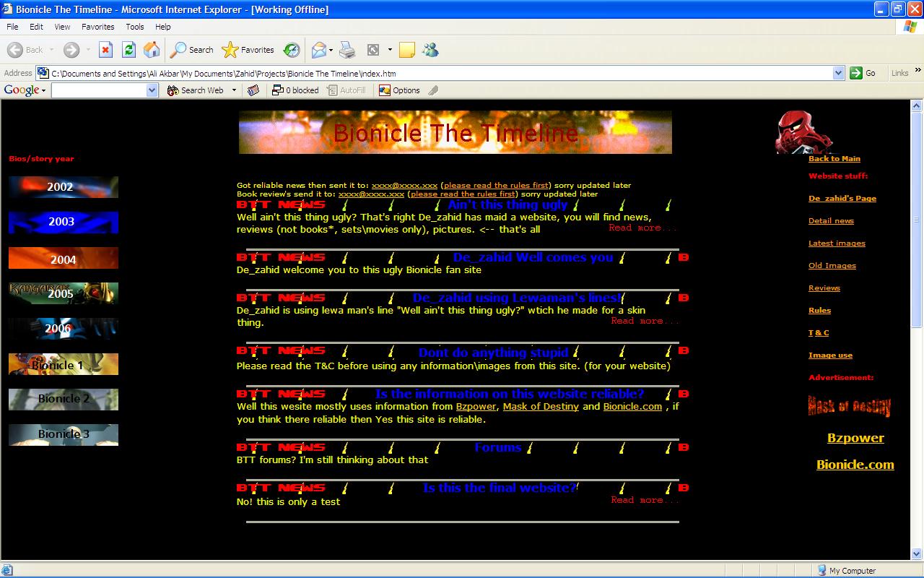Open the Rules sidebar link
This screenshot has height=578, width=924.
(x=819, y=310)
